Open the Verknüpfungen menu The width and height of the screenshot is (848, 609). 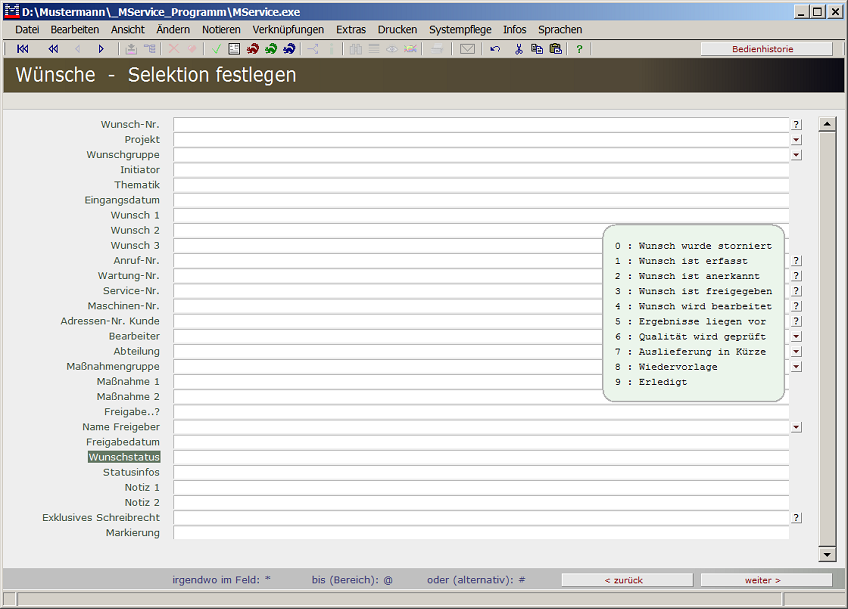pyautogui.click(x=288, y=30)
